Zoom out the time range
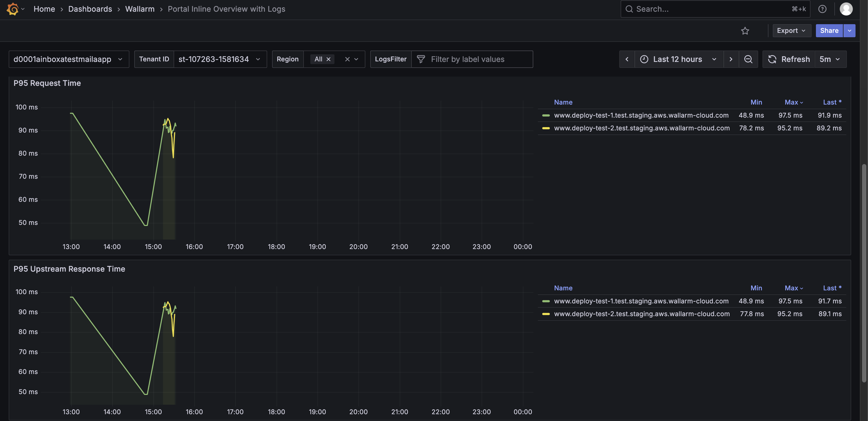This screenshot has width=868, height=421. pyautogui.click(x=748, y=59)
